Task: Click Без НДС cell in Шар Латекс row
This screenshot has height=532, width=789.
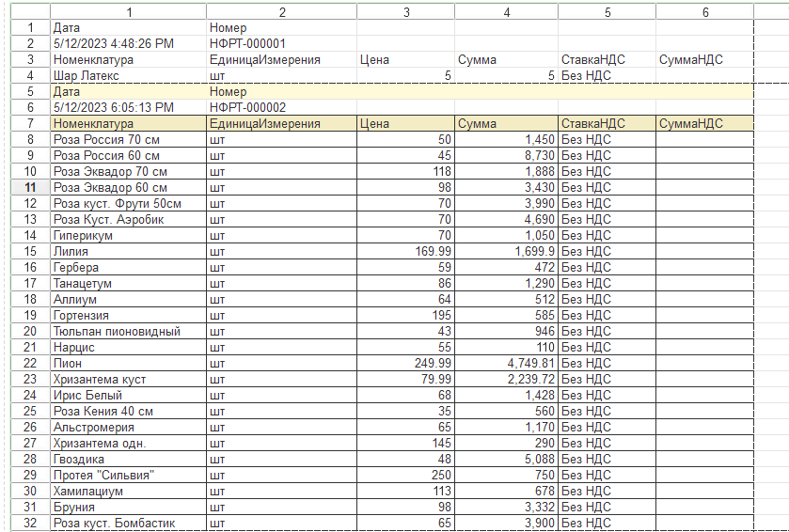Action: (x=607, y=76)
